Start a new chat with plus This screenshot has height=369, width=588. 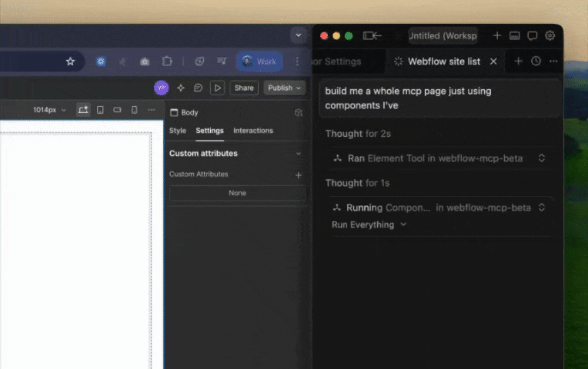(x=518, y=61)
